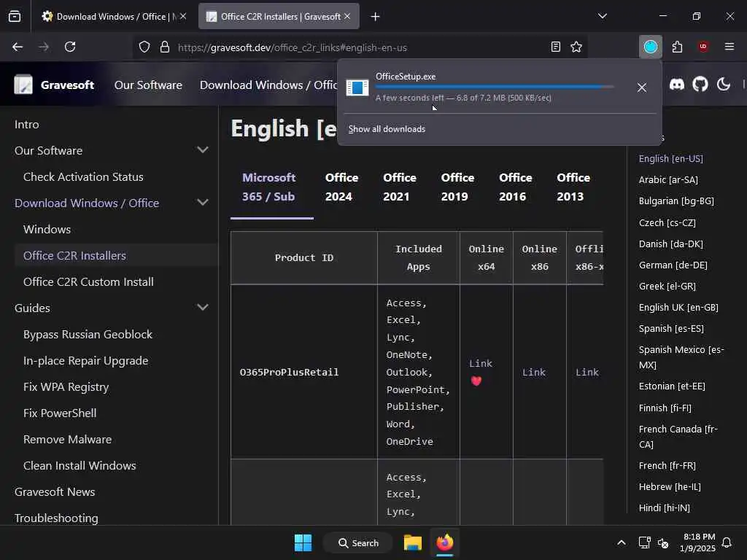Reload the current page

[70, 47]
